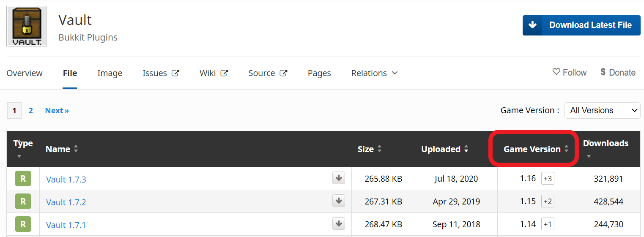644x237 pixels.
Task: Open the Wiki tab
Action: (x=208, y=73)
